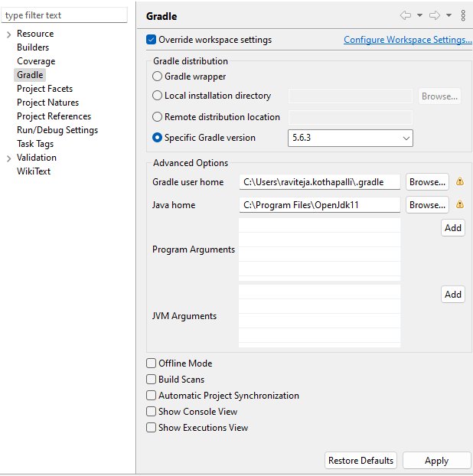Open the Project References page

54,116
